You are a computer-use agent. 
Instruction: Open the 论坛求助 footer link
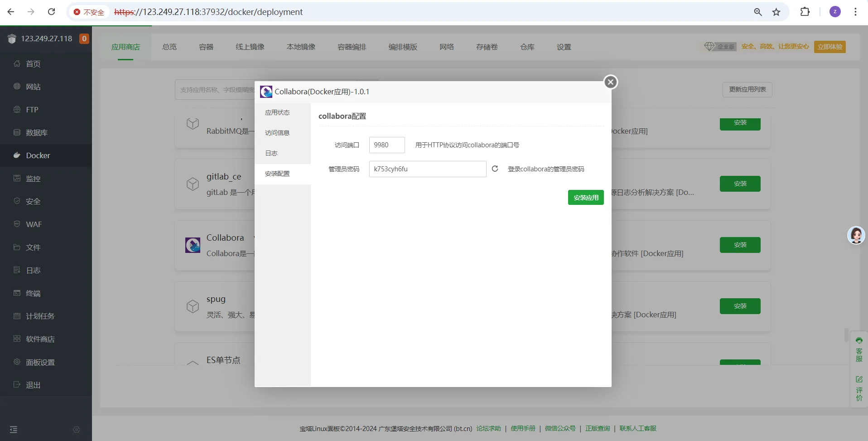488,429
